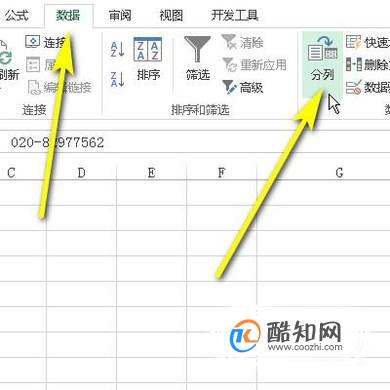Select the column F header
The image size is (390, 390).
click(221, 173)
